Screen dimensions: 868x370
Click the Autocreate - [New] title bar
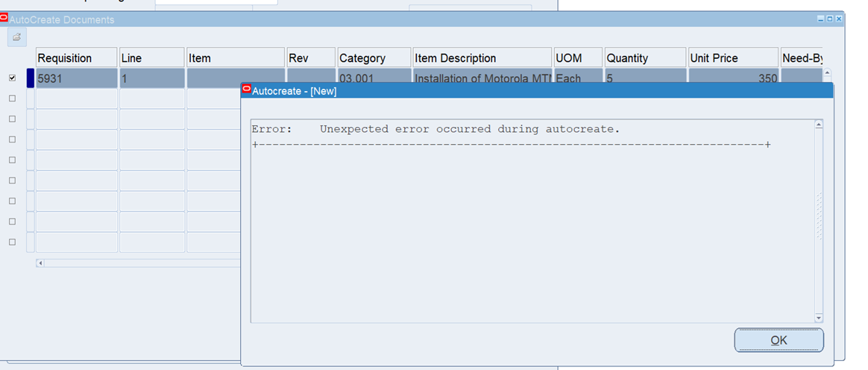coord(536,91)
